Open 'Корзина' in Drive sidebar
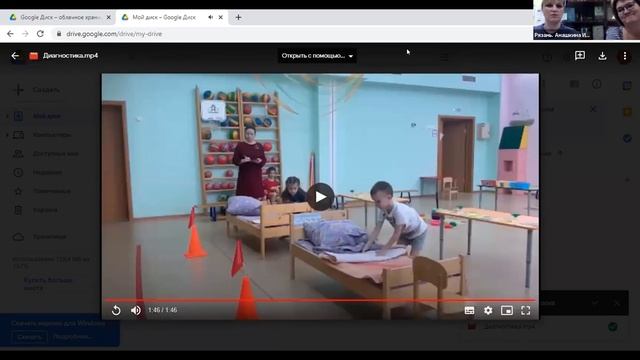The height and width of the screenshot is (360, 640). coord(45,210)
